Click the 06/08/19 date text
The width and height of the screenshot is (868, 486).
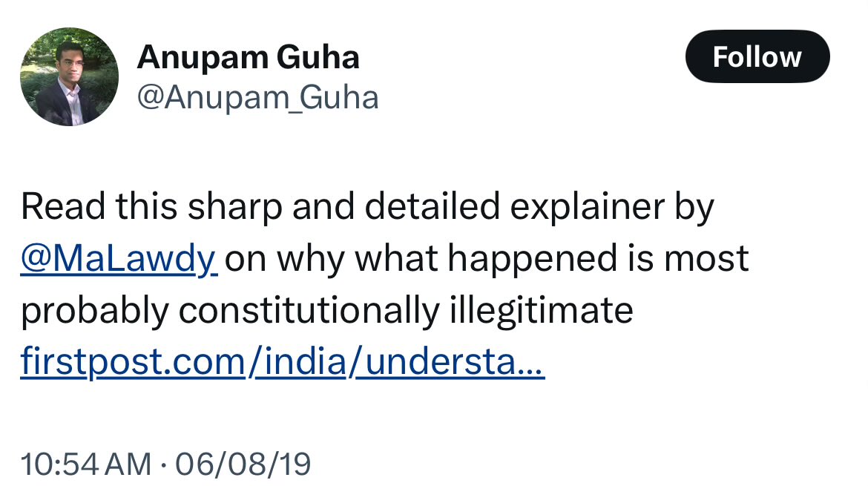click(x=242, y=464)
